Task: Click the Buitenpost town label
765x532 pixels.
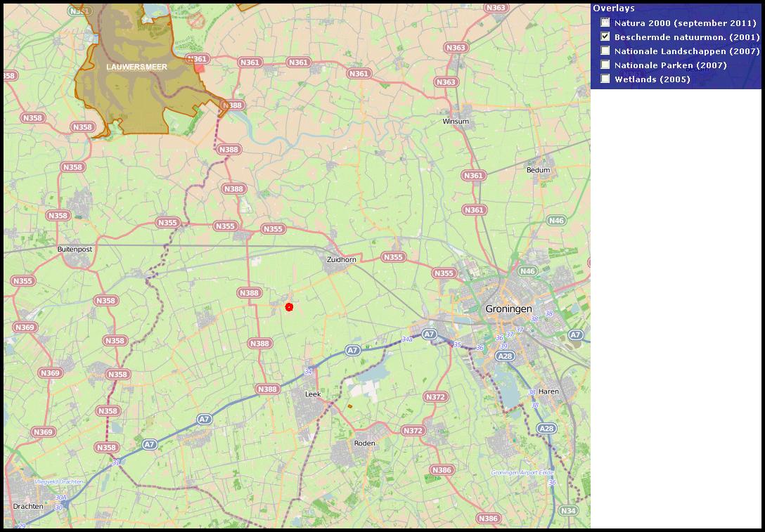Action: click(75, 249)
